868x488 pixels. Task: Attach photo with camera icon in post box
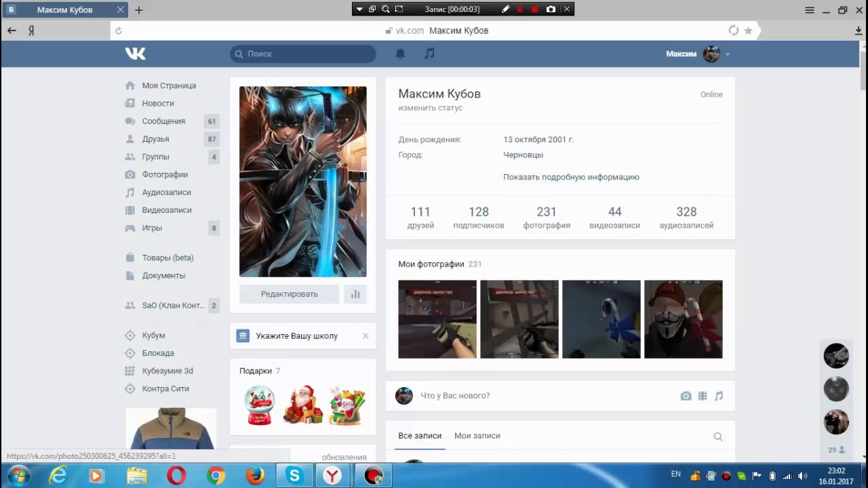(x=686, y=396)
